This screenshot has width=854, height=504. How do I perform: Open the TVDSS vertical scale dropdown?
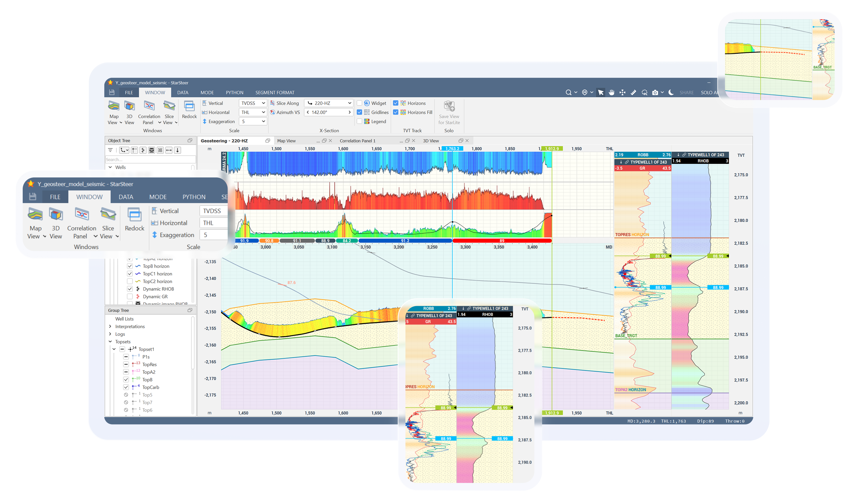tap(253, 103)
